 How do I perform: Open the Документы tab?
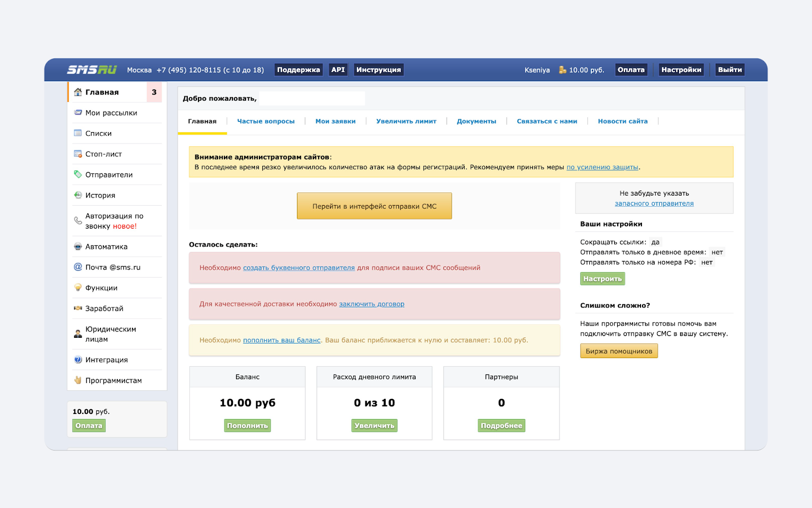[x=476, y=121]
